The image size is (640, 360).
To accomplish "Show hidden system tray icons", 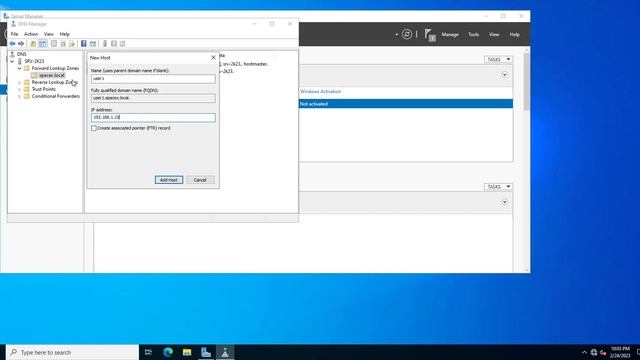I will click(584, 353).
